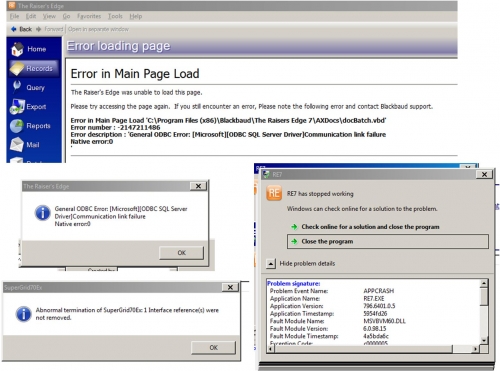Click the scroll left arrow in problem details

click(x=271, y=349)
